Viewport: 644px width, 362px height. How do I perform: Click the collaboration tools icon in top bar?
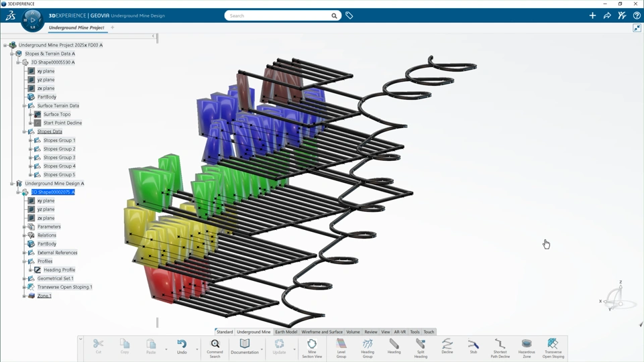tap(622, 15)
